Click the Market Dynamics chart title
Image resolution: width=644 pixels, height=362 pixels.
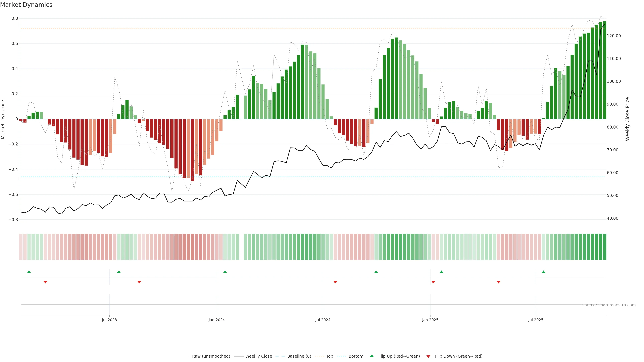pos(26,5)
